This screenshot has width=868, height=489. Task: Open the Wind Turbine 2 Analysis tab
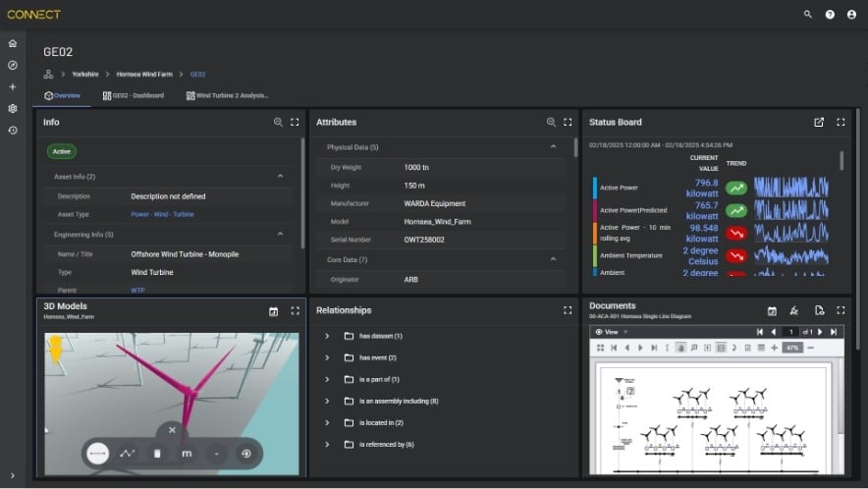227,96
